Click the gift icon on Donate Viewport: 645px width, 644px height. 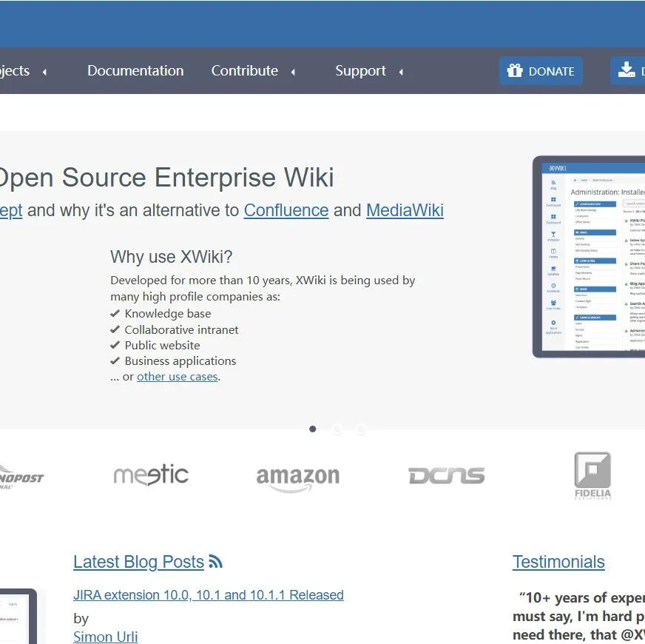[515, 71]
